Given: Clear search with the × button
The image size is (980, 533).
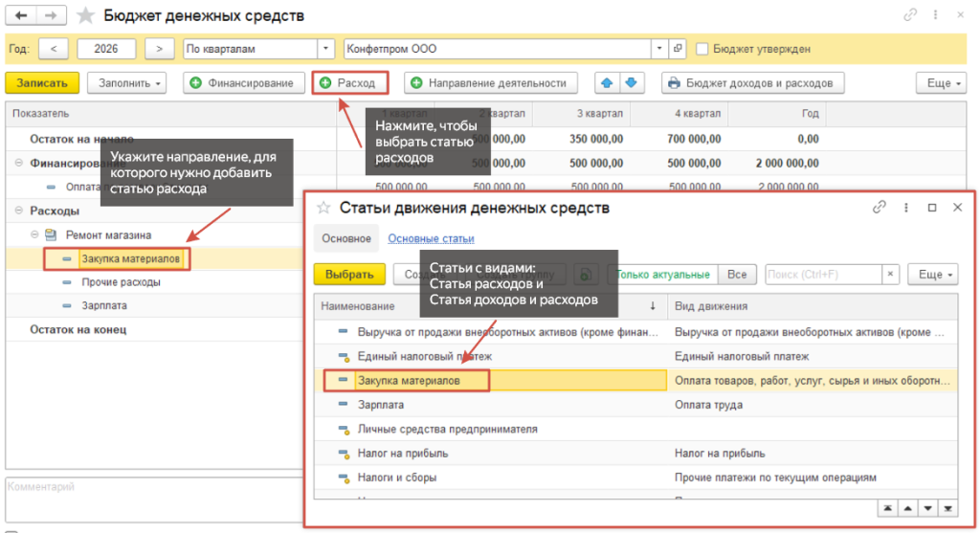Looking at the screenshot, I should [x=891, y=275].
